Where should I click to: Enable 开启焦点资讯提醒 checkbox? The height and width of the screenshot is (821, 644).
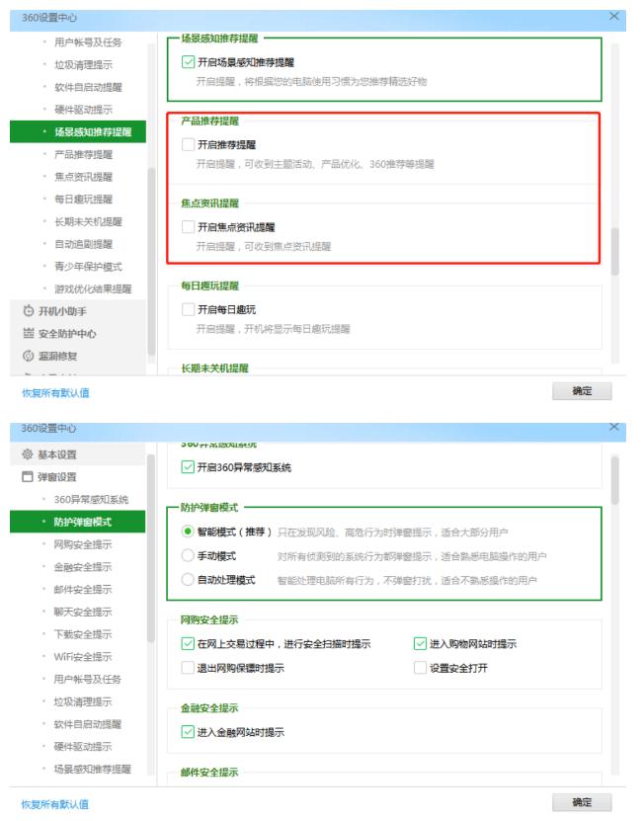click(x=188, y=226)
